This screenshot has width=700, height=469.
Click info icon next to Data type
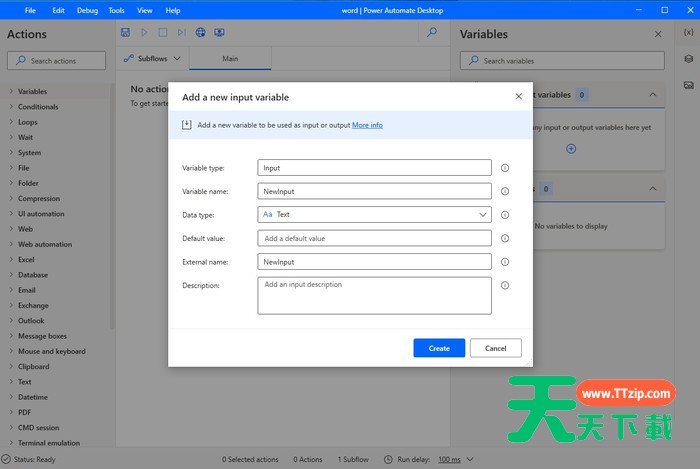point(505,214)
